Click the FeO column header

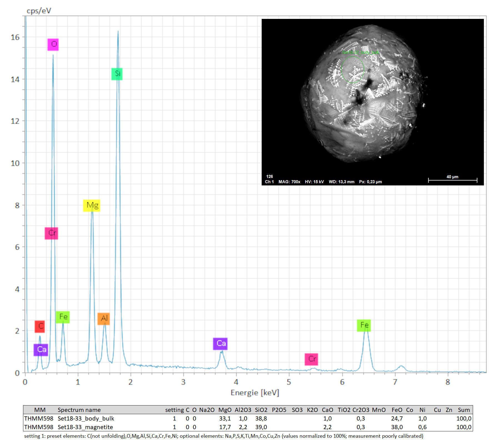coord(397,410)
